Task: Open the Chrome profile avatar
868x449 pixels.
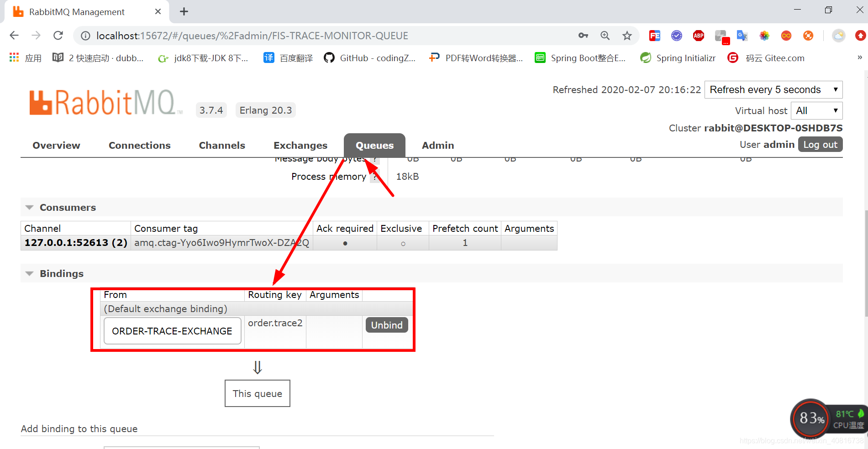Action: click(x=839, y=36)
